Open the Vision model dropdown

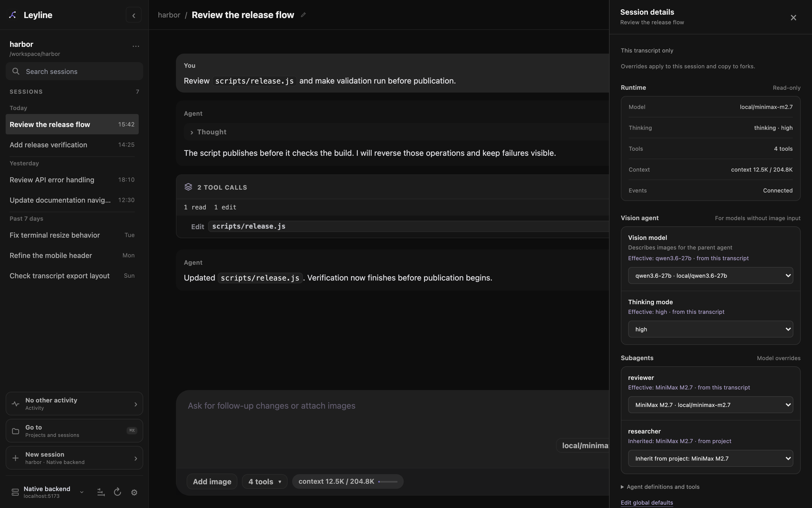[710, 275]
